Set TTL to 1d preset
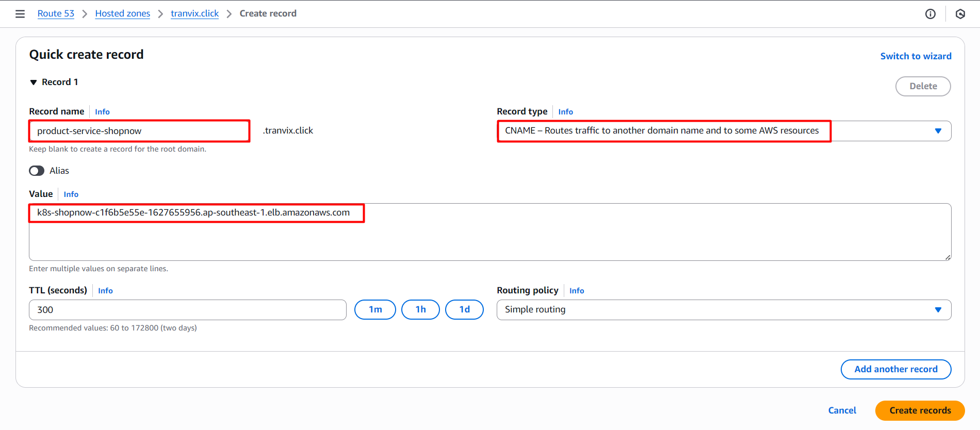The width and height of the screenshot is (980, 430). 464,309
